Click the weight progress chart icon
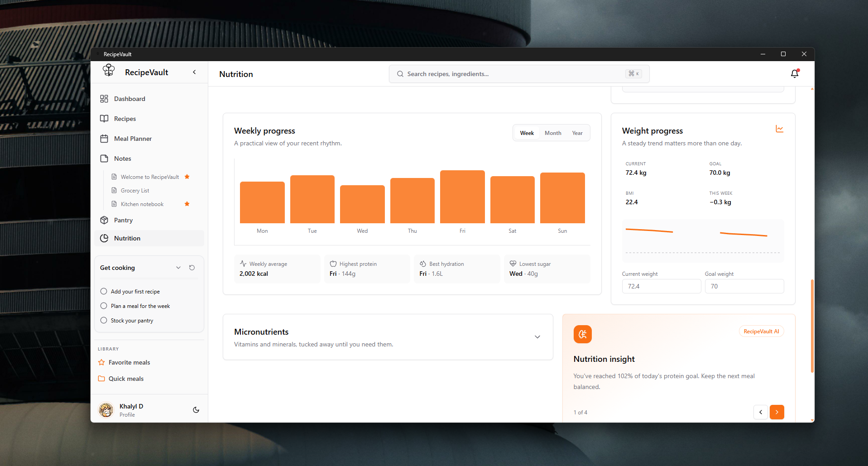The image size is (868, 466). [779, 129]
